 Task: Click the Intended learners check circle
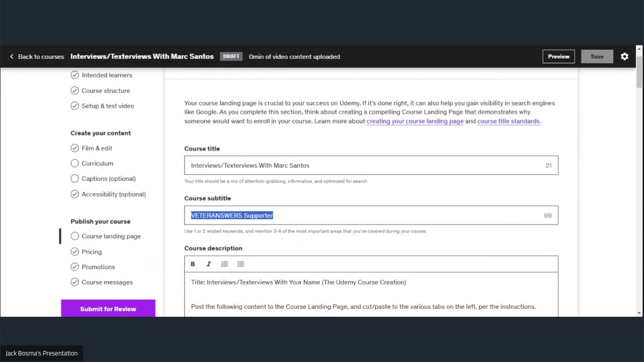tap(75, 75)
